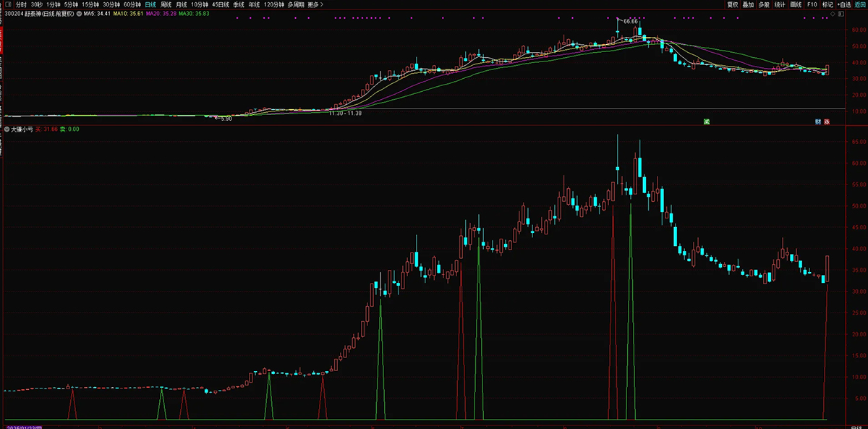Select the 45日线 period
Image resolution: width=868 pixels, height=429 pixels.
[x=220, y=4]
